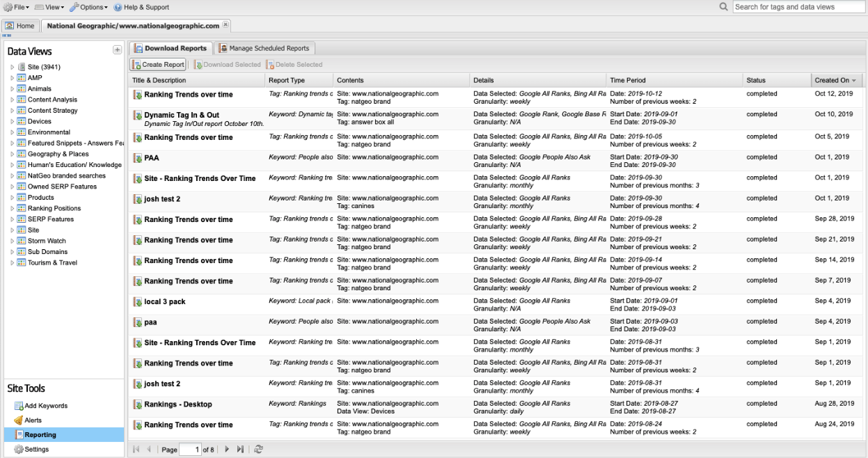Click the add data view plus icon

117,50
